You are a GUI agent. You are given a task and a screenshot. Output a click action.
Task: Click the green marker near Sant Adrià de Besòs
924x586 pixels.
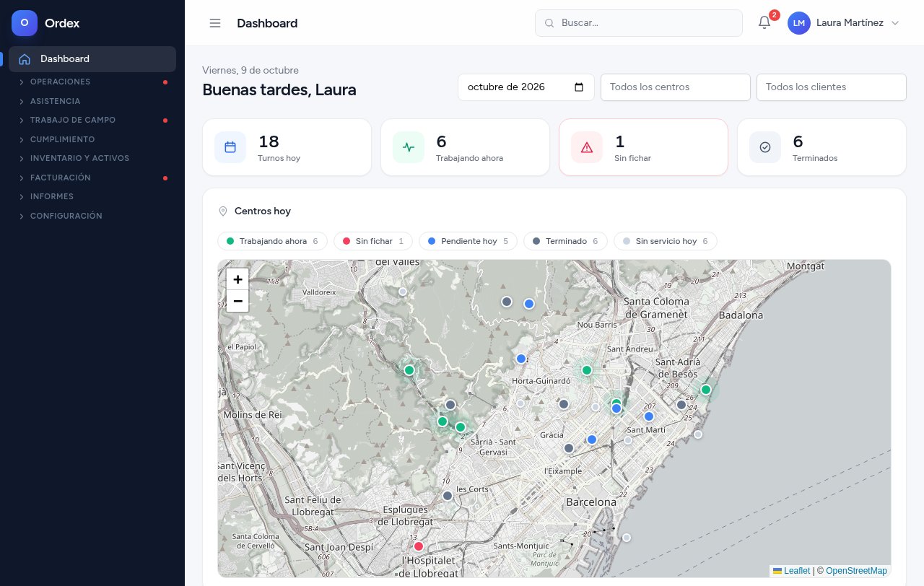[706, 390]
